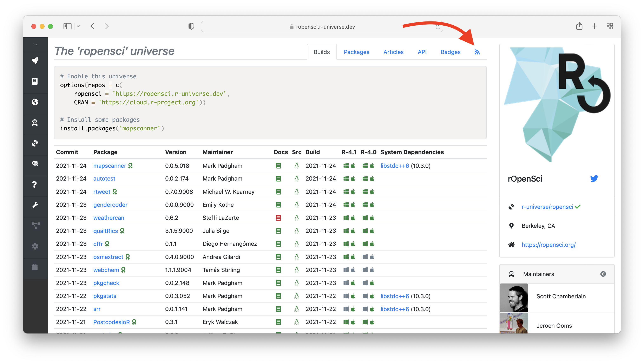
Task: Open rOpenSci's Twitter profile via the bird icon
Action: click(x=594, y=178)
